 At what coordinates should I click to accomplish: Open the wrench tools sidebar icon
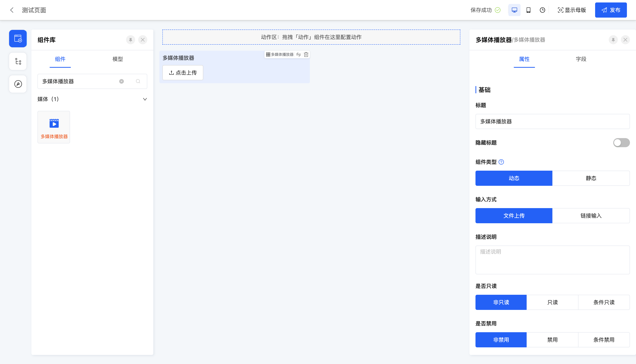[18, 84]
